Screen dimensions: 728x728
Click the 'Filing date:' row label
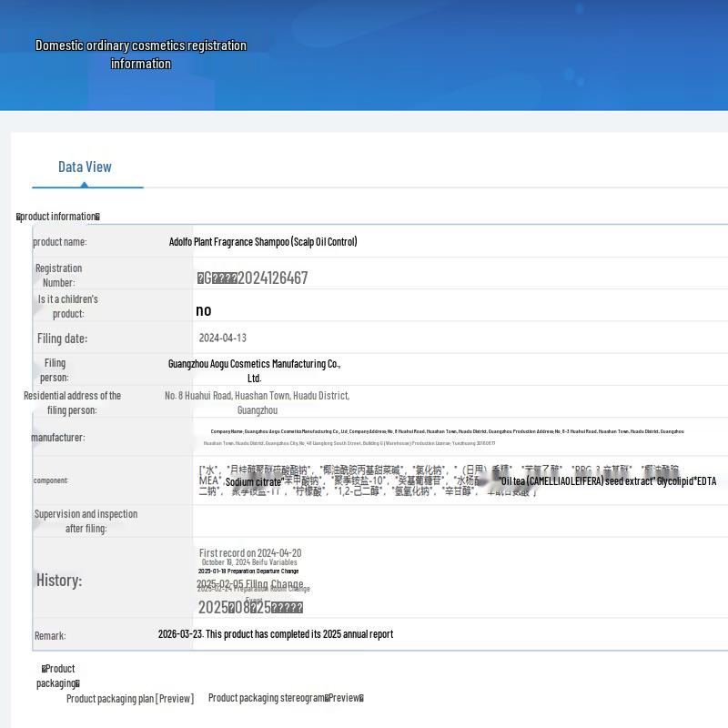62,339
